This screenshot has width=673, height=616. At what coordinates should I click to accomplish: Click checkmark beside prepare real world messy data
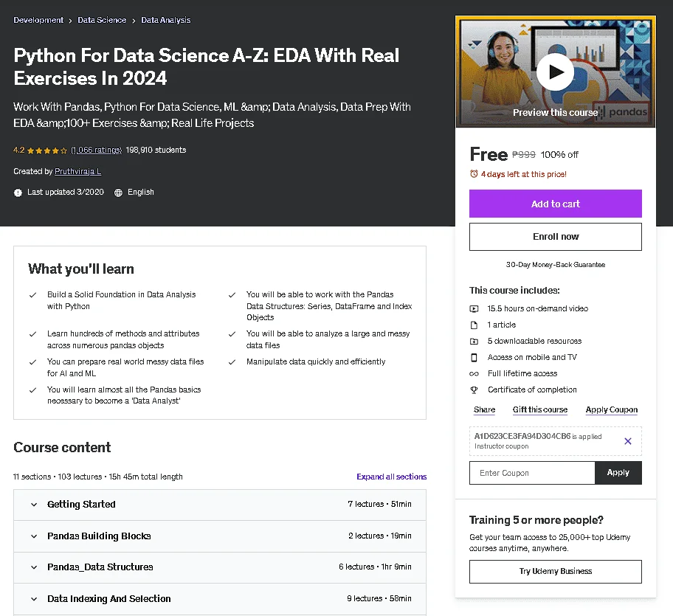[32, 362]
